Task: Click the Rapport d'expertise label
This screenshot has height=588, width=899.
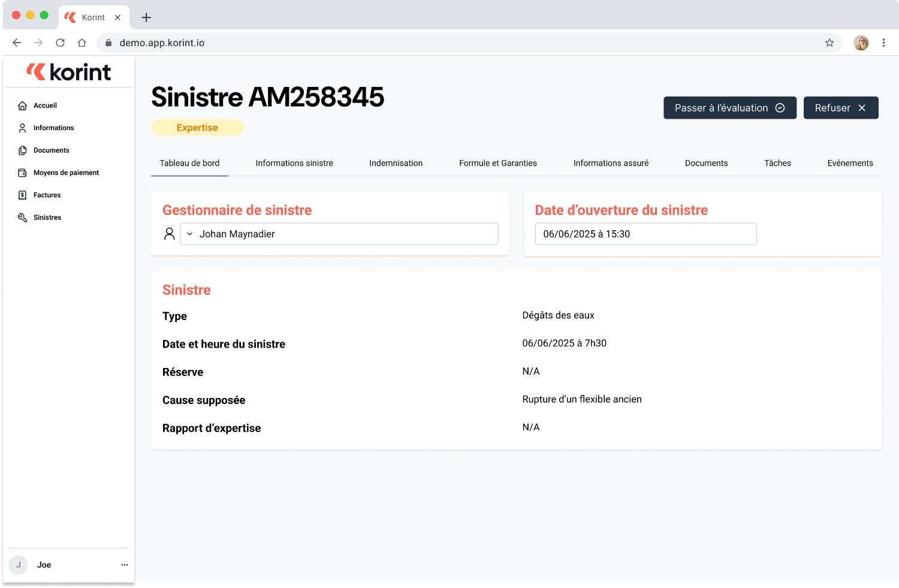Action: coord(212,428)
